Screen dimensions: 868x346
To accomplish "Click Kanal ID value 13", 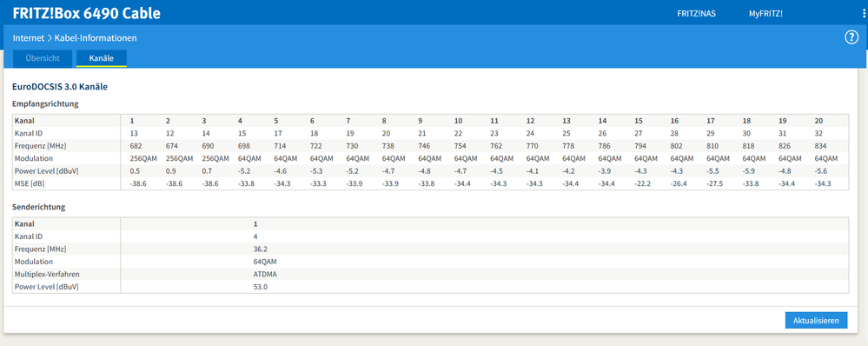I will (x=134, y=133).
